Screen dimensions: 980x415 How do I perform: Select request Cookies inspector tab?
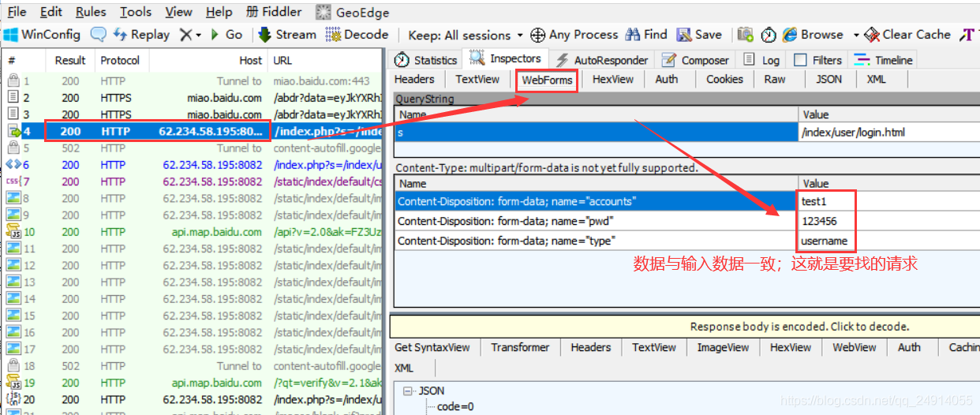tap(724, 79)
